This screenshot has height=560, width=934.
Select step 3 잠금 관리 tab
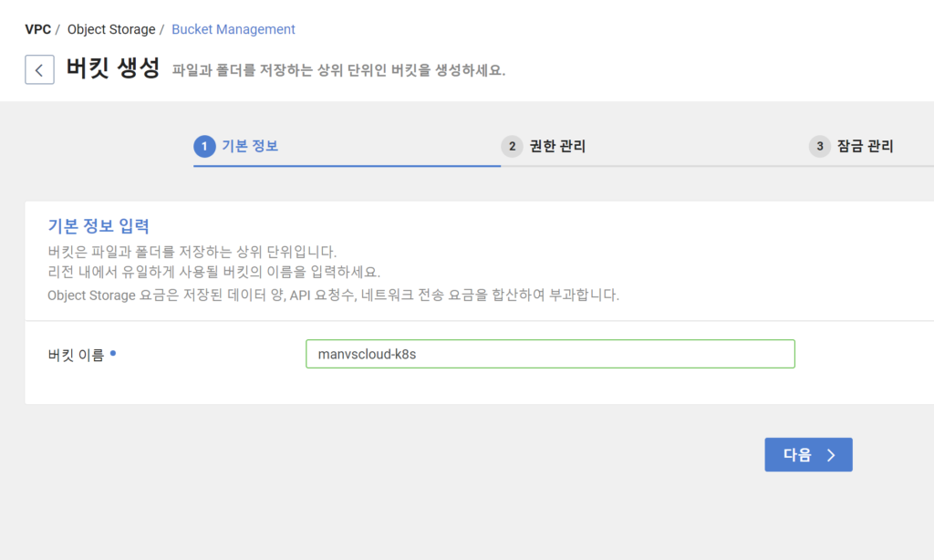point(851,146)
